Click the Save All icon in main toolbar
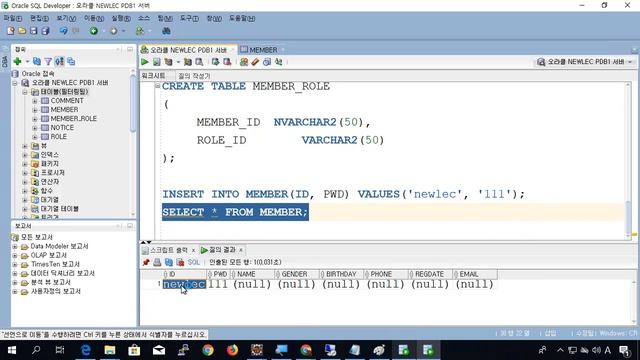Image resolution: width=640 pixels, height=360 pixels. point(45,31)
